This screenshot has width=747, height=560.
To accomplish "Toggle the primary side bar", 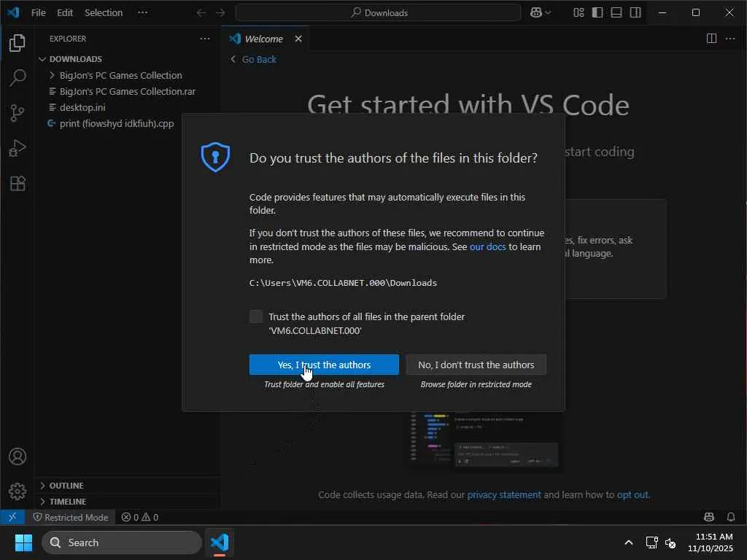I will point(597,13).
